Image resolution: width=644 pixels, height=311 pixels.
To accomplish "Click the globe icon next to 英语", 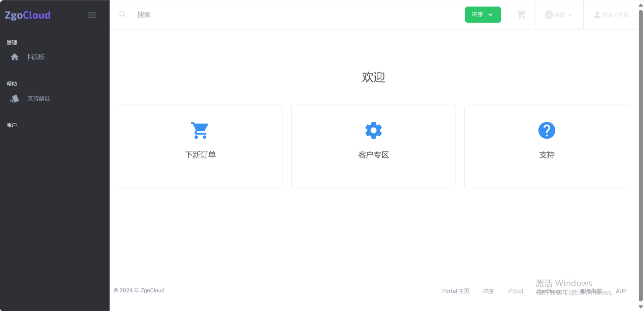I will [x=549, y=14].
